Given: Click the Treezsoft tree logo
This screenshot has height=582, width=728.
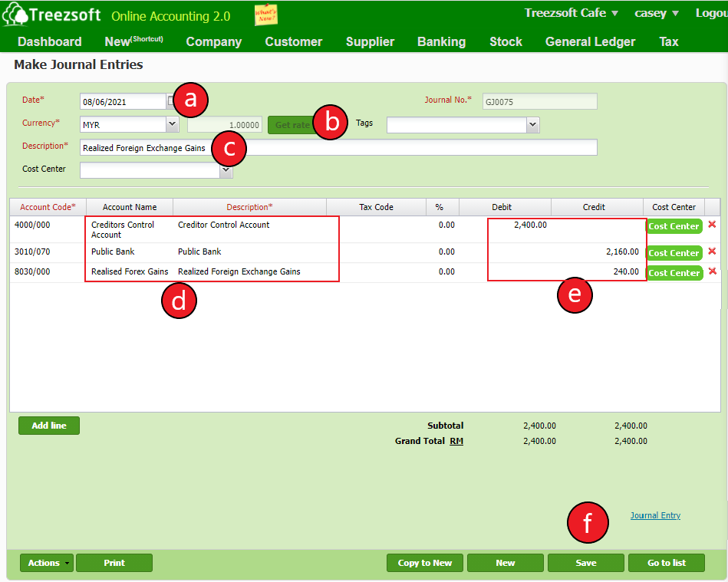Looking at the screenshot, I should click(15, 14).
